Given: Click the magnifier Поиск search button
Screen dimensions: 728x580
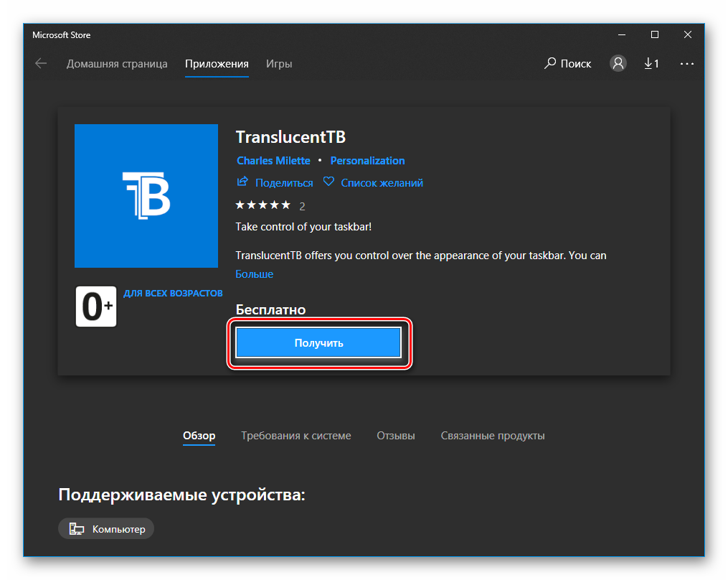Looking at the screenshot, I should pyautogui.click(x=568, y=64).
